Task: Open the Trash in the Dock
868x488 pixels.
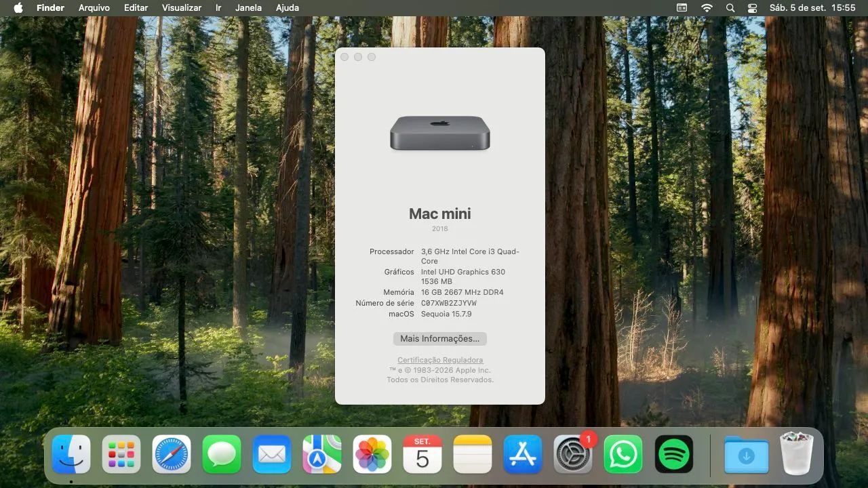Action: [797, 453]
